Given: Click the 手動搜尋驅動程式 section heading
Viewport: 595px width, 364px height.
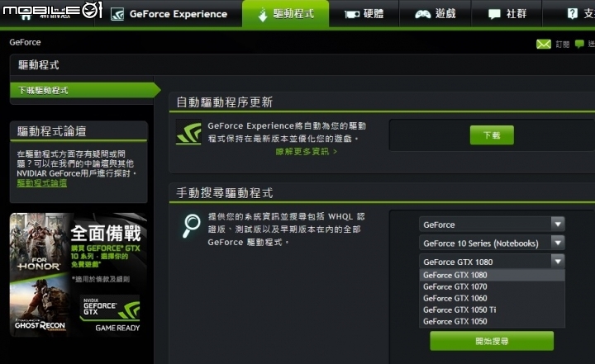Looking at the screenshot, I should [224, 193].
